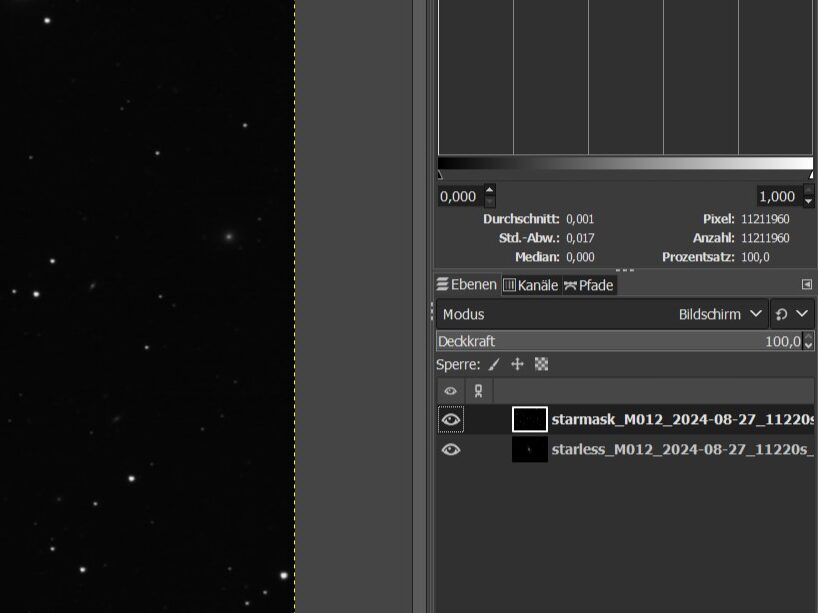
Task: Open the Pfade tab
Action: pyautogui.click(x=588, y=285)
